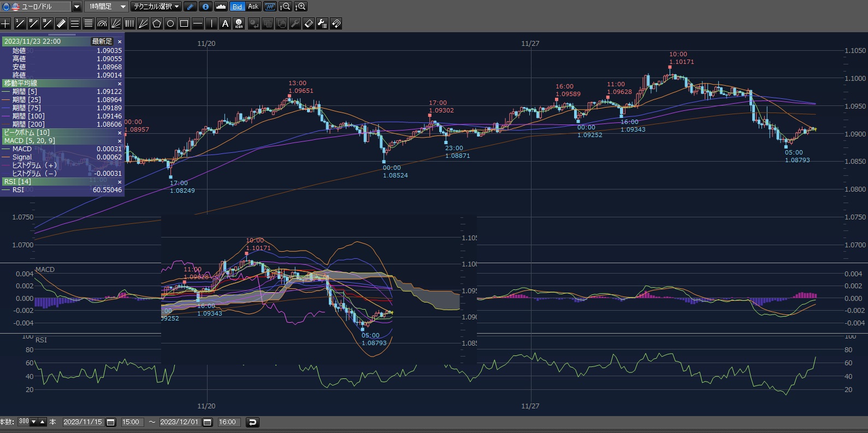Click the smiley icon stamp tool
The image size is (868, 433).
click(x=239, y=23)
